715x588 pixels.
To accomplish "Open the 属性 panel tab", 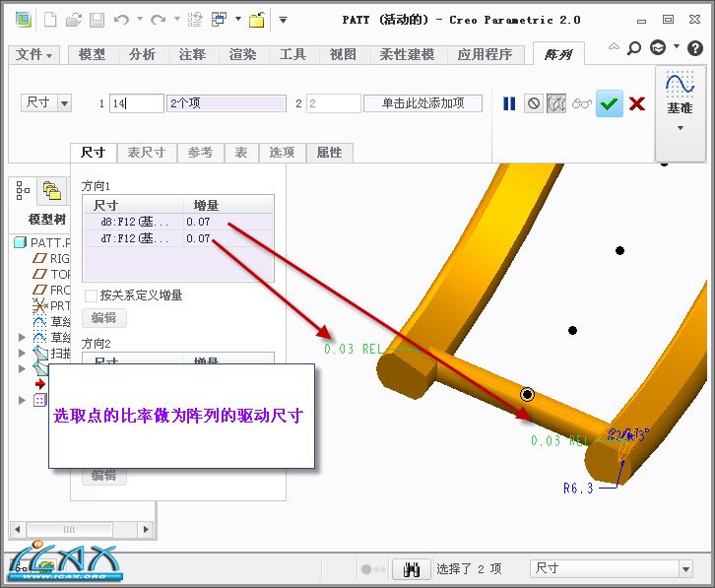I will coord(329,153).
